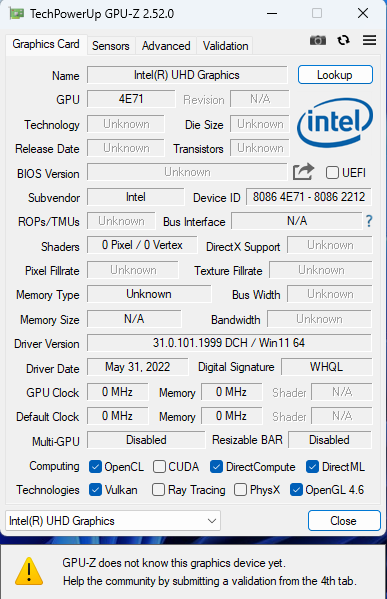Open the hamburger menu icon
387x599 pixels.
click(x=369, y=40)
